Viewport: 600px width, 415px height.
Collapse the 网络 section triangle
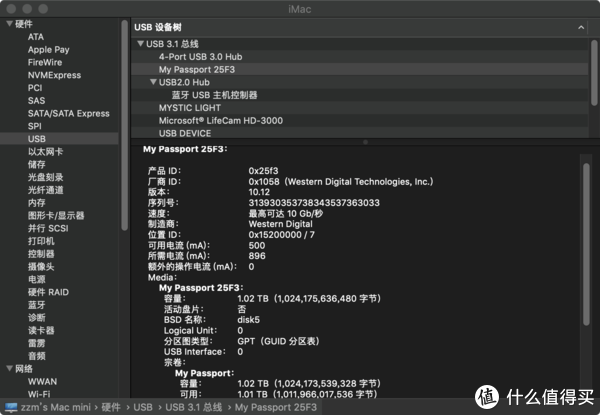click(10, 368)
